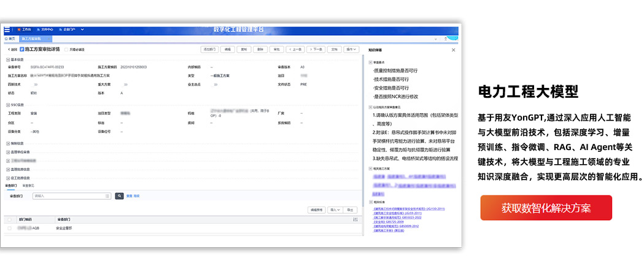The height and width of the screenshot is (273, 644).
Task: Close the 施工方案审批 tab
Action: (49, 39)
